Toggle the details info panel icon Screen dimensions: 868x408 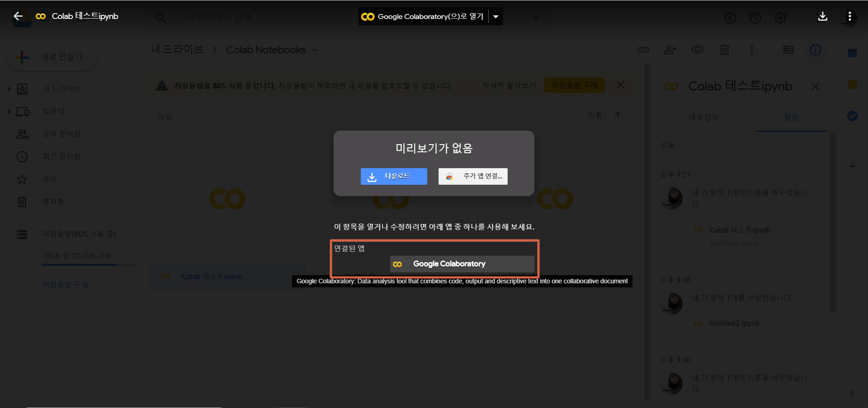816,50
